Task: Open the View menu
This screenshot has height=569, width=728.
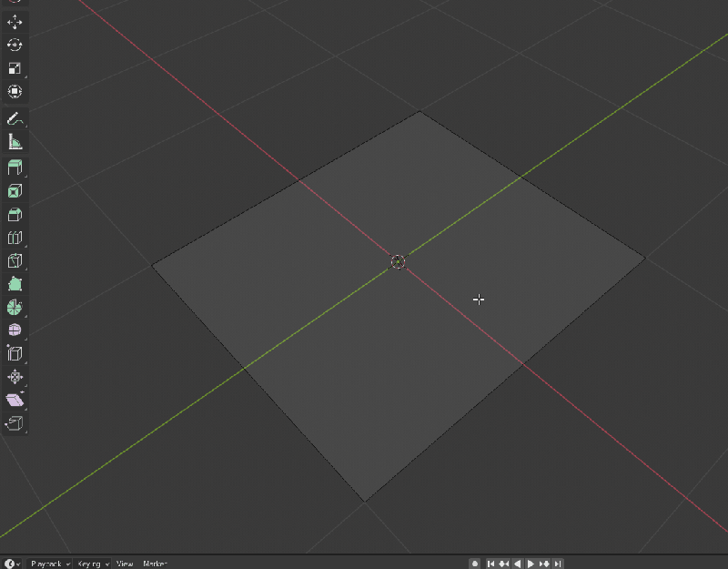Action: (126, 563)
